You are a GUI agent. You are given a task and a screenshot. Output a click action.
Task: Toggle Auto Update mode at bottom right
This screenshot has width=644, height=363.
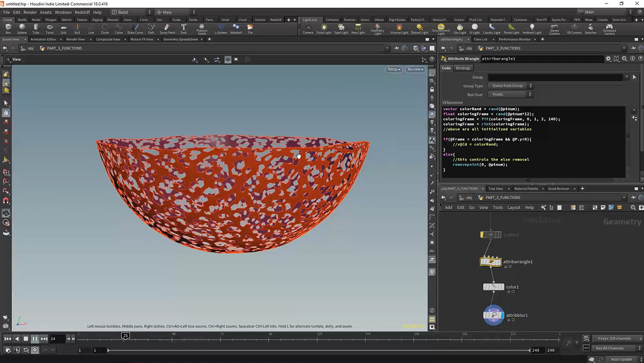pos(621,359)
